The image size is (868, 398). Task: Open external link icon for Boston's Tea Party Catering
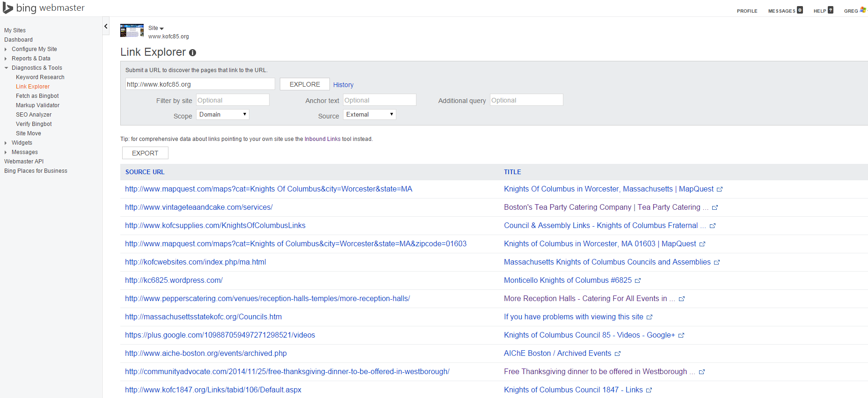715,208
